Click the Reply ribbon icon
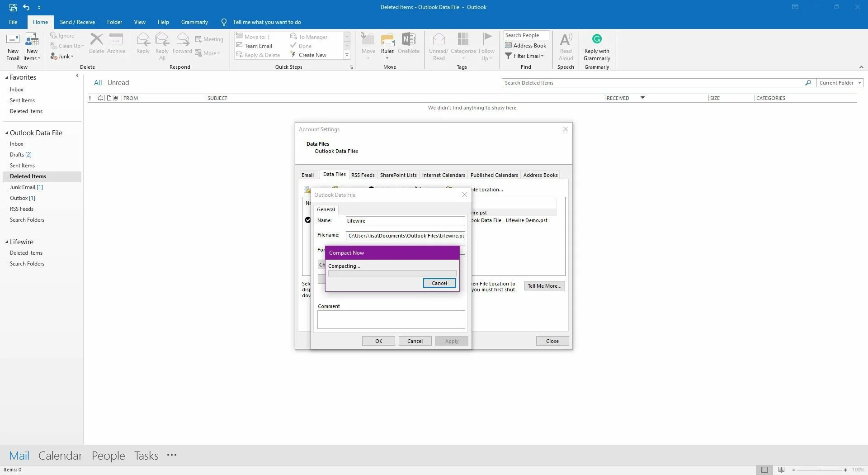The width and height of the screenshot is (868, 475). [x=143, y=43]
